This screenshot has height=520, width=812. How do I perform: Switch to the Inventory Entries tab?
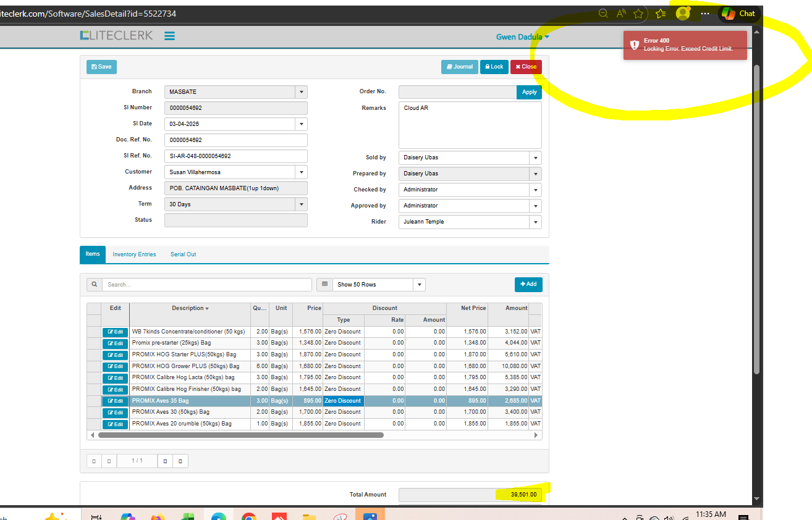click(x=134, y=254)
